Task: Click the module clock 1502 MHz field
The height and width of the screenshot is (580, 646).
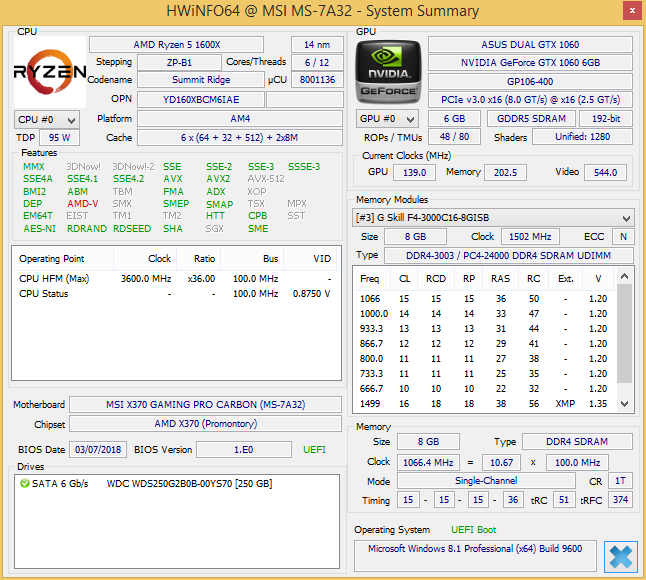Action: (530, 236)
